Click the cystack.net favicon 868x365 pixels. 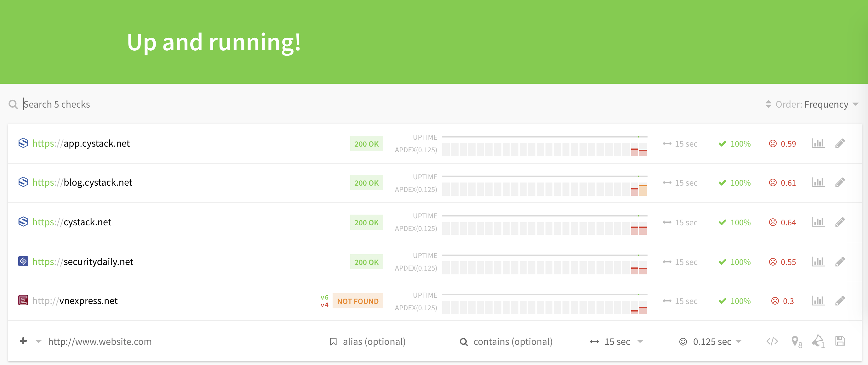point(23,222)
